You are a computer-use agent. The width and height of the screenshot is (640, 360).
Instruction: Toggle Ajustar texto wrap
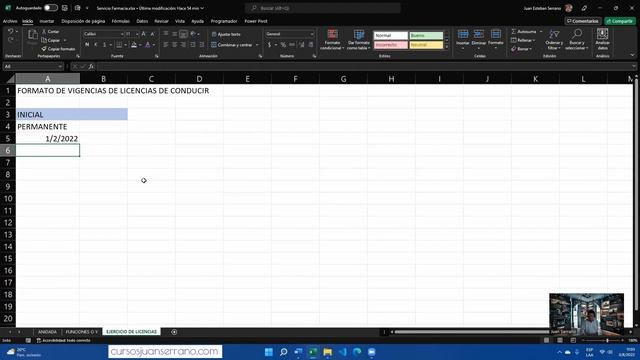pos(226,34)
